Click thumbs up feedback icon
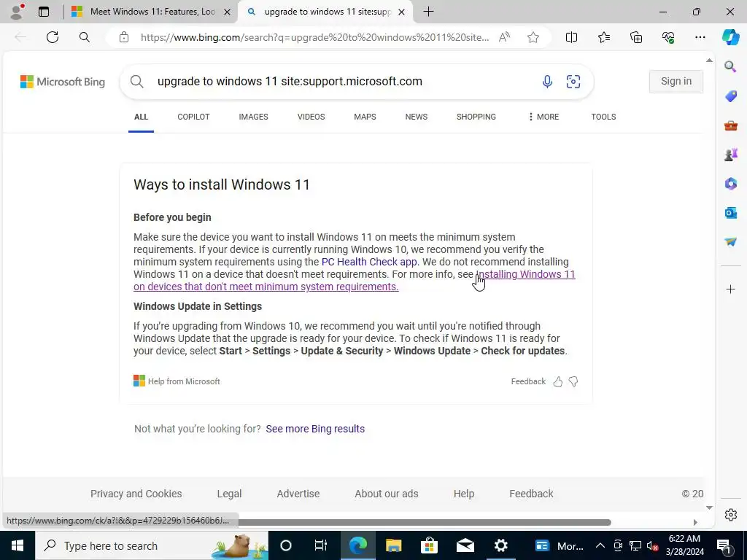Viewport: 747px width, 560px height. (x=558, y=381)
